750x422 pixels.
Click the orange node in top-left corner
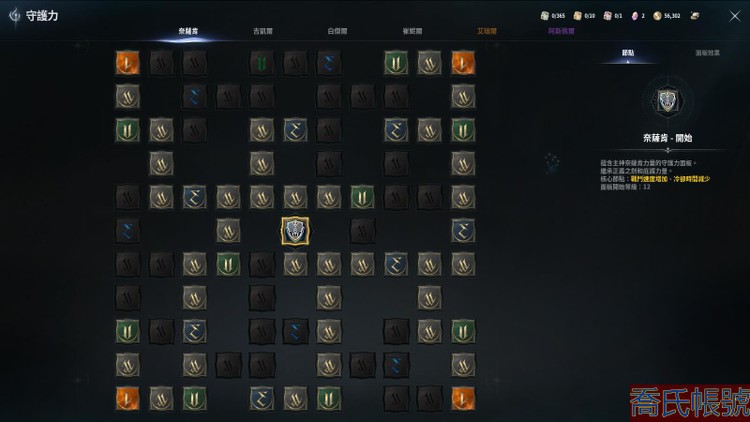[x=128, y=63]
